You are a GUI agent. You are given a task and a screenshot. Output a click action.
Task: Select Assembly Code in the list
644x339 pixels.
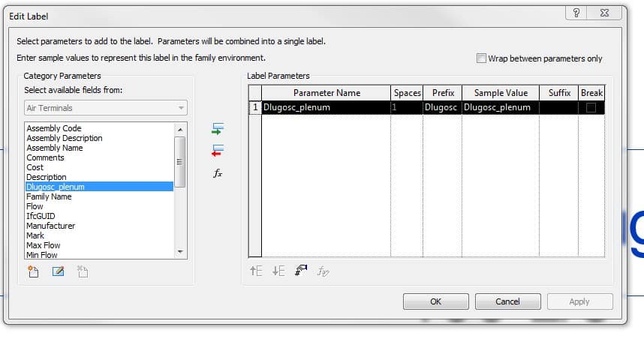click(98, 128)
